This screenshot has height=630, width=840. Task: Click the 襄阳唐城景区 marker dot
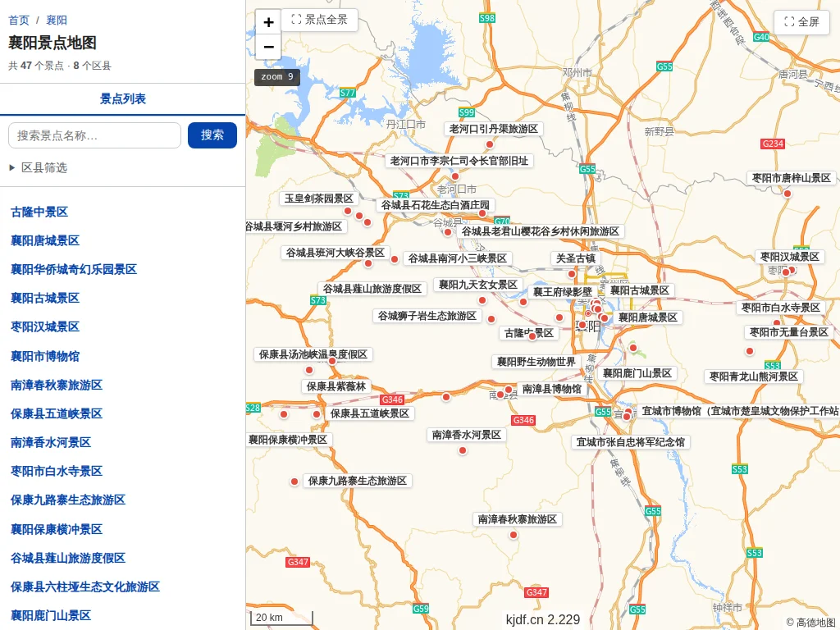[605, 318]
